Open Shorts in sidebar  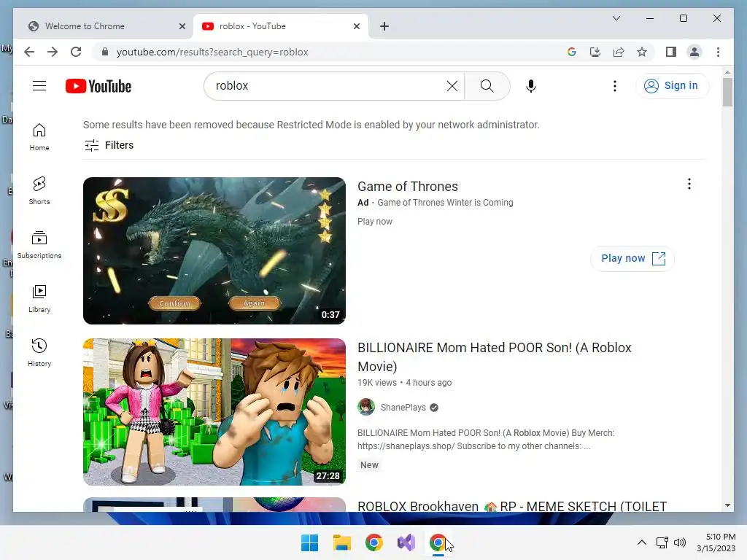click(x=39, y=191)
